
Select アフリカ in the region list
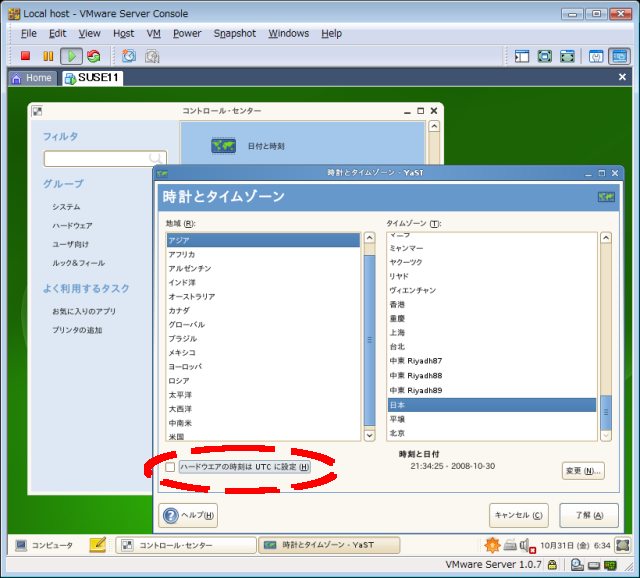click(x=263, y=255)
